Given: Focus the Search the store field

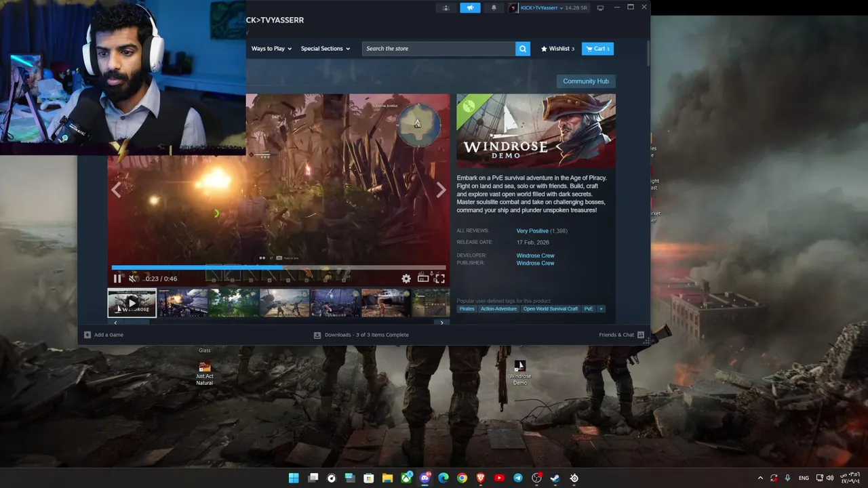Looking at the screenshot, I should pos(439,49).
